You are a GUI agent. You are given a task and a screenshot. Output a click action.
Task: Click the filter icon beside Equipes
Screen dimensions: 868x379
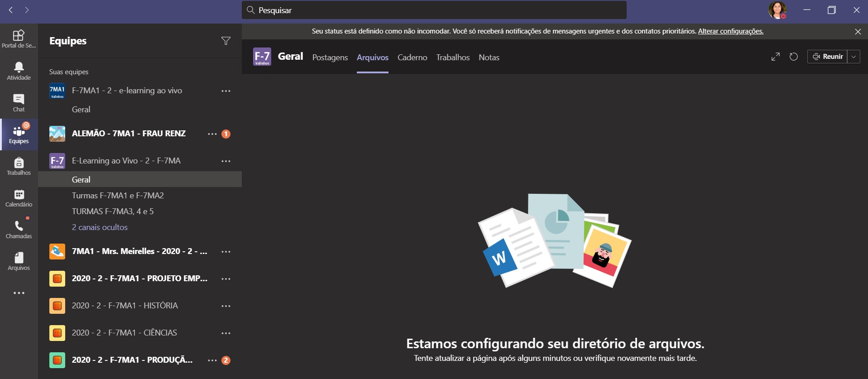tap(225, 41)
